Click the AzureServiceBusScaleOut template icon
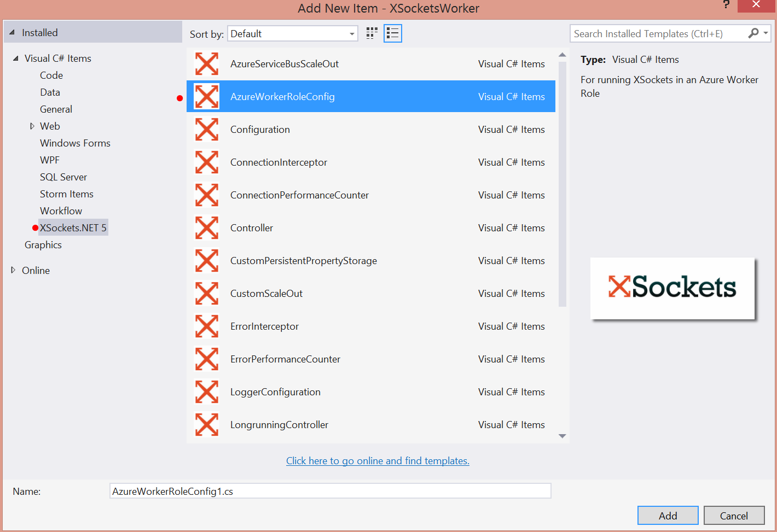Viewport: 777px width, 532px height. 207,64
